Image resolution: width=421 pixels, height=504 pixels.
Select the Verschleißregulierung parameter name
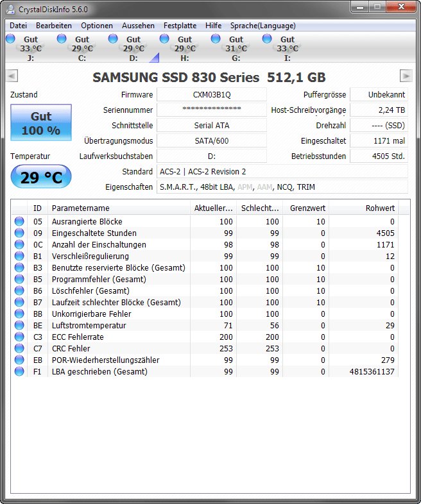pyautogui.click(x=90, y=256)
